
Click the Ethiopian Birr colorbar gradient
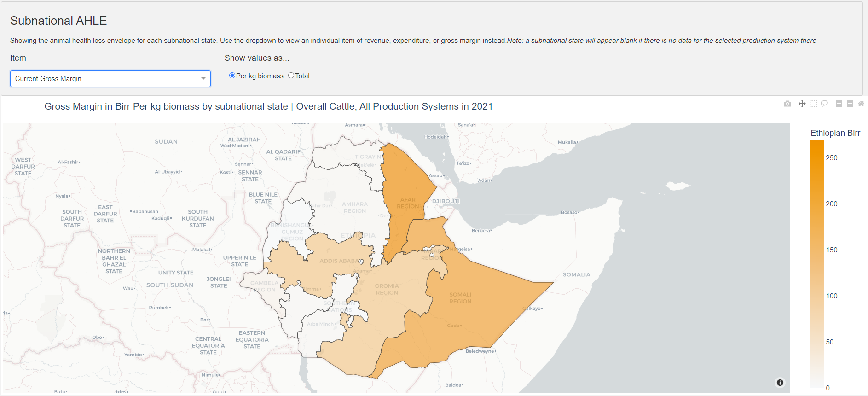click(x=817, y=264)
